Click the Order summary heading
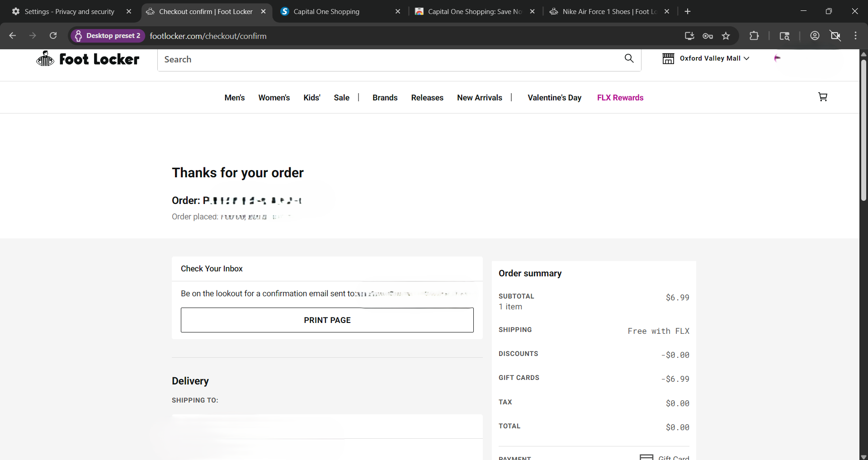Screen dimensions: 868x460 [530, 273]
